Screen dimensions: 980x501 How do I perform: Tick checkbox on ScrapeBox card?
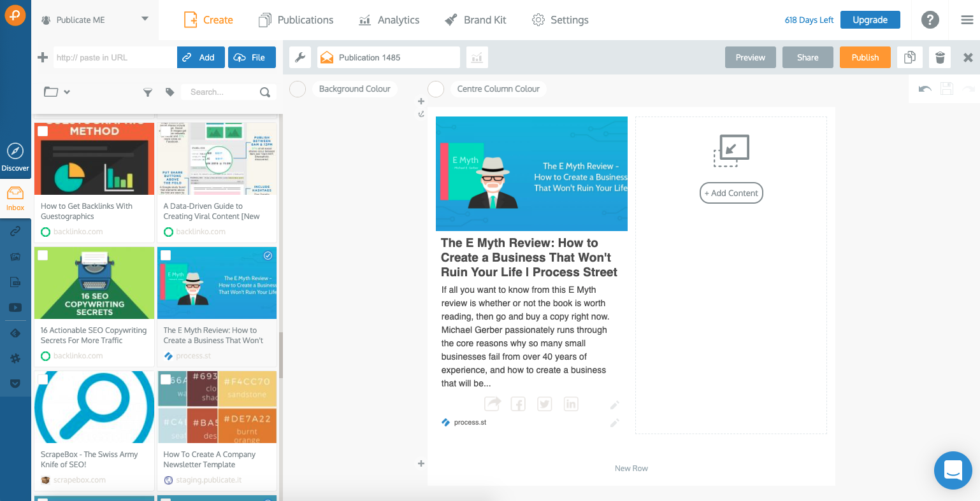tap(43, 379)
